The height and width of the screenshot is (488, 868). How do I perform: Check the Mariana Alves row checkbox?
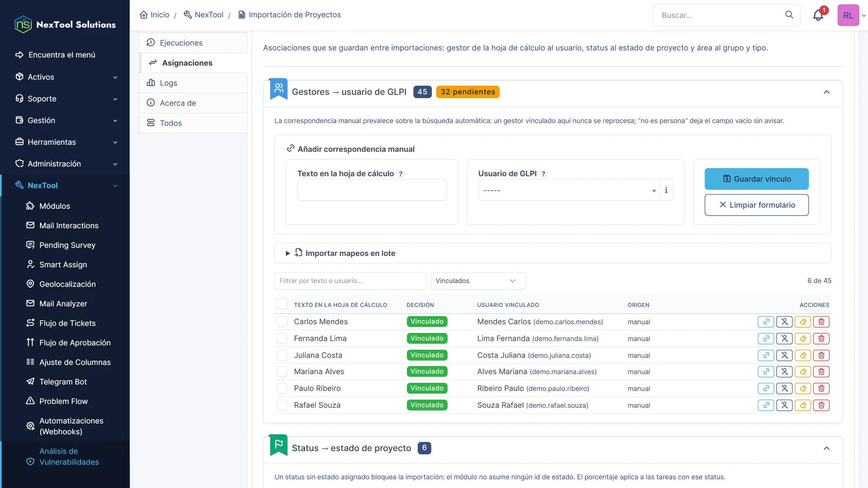[x=282, y=371]
